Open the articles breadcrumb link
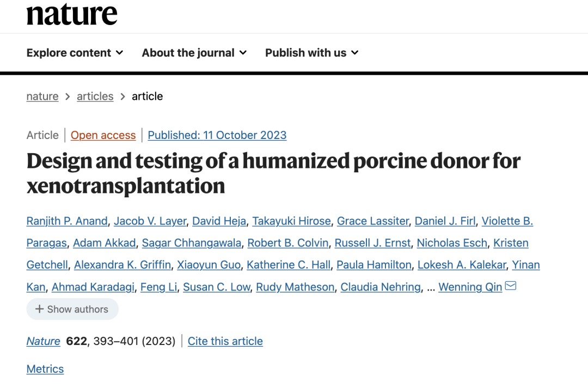 95,96
